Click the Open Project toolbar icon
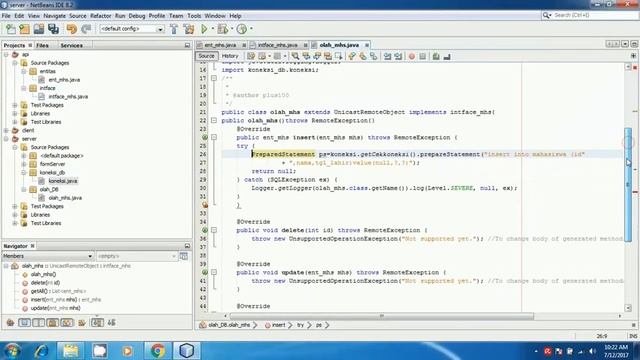The width and height of the screenshot is (640, 360). 39,29
